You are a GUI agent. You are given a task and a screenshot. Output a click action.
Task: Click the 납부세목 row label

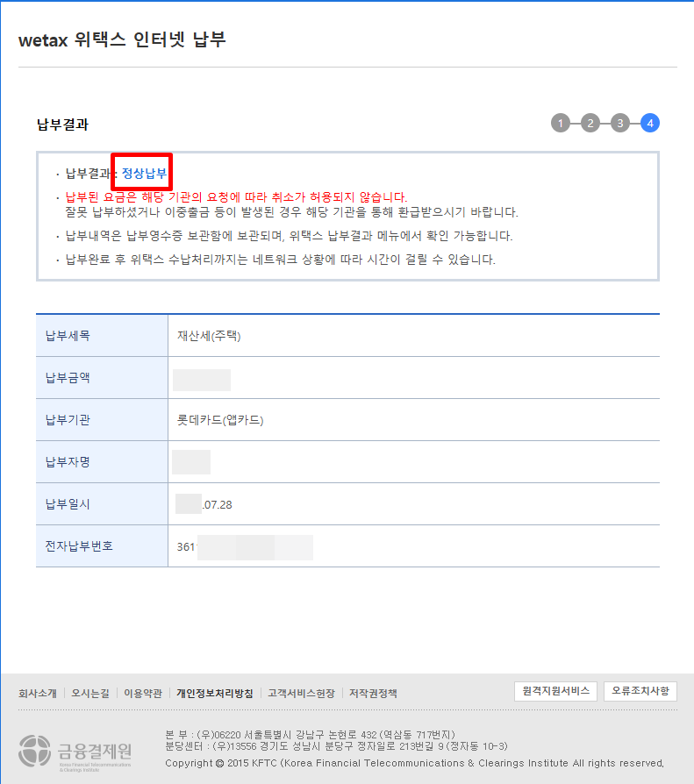coord(68,336)
